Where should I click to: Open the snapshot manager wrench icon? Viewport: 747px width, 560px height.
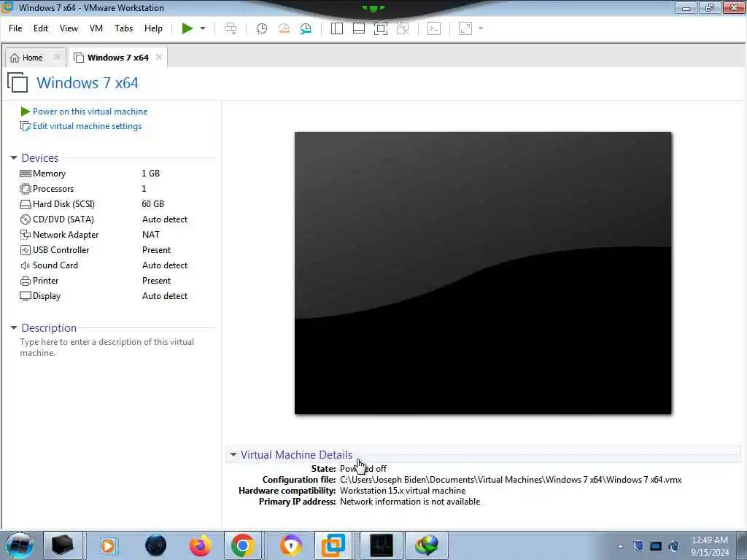(x=306, y=28)
